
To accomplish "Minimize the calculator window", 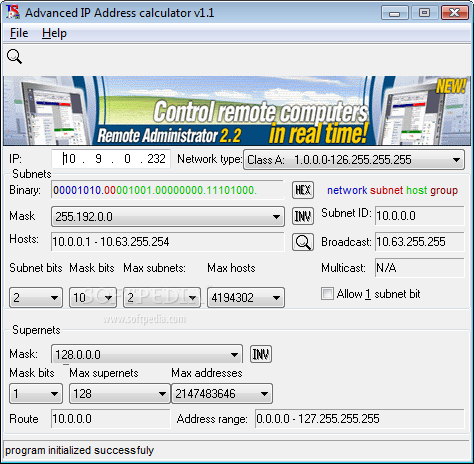I will point(395,13).
